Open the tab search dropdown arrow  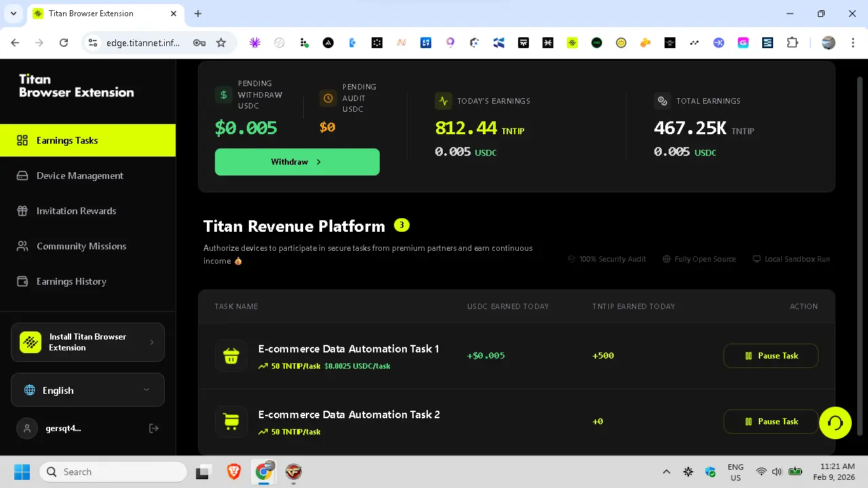point(14,14)
